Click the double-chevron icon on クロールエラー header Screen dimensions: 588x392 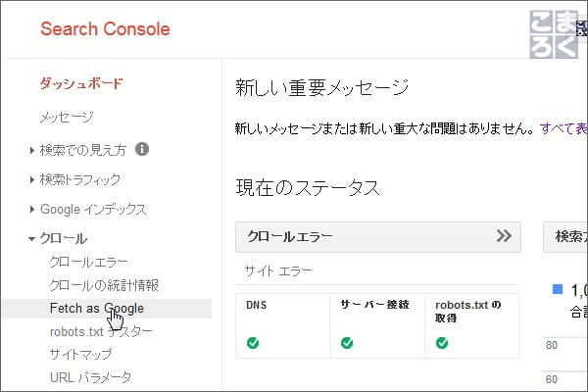pos(504,236)
